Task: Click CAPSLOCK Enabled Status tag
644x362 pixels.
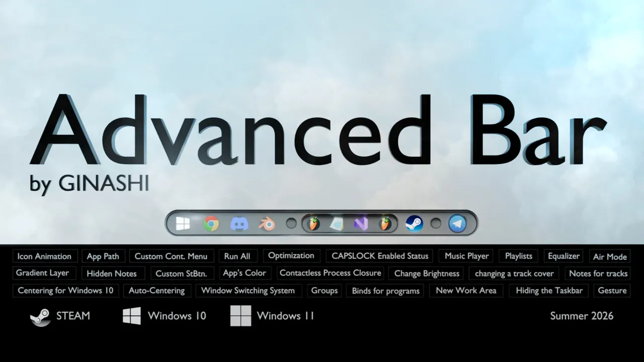Action: click(x=380, y=256)
